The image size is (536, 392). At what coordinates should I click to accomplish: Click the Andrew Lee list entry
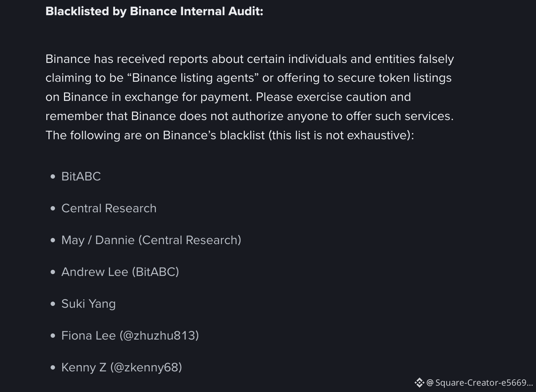click(x=120, y=272)
